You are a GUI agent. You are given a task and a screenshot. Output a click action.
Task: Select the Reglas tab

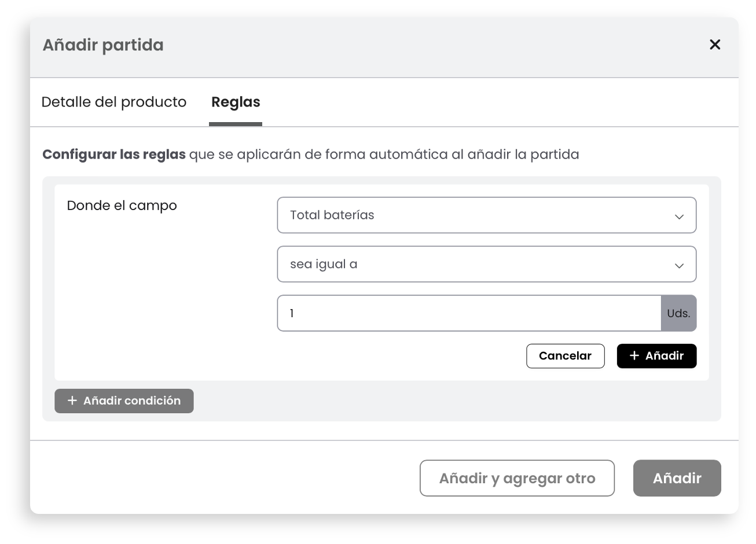coord(236,102)
